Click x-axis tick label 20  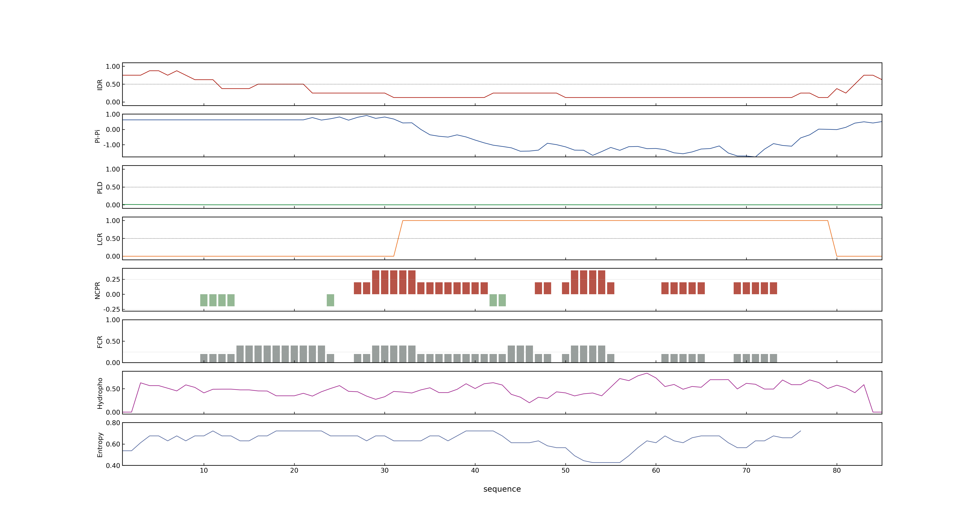point(294,470)
